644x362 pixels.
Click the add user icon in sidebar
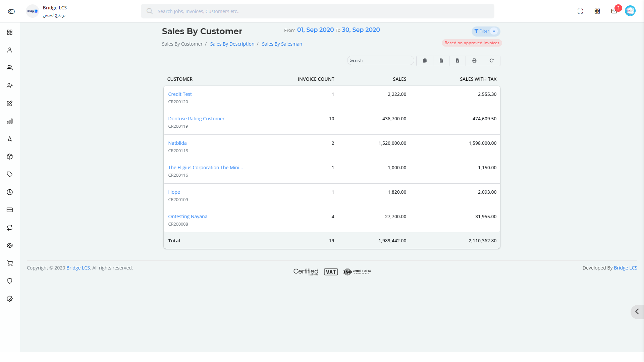10,85
